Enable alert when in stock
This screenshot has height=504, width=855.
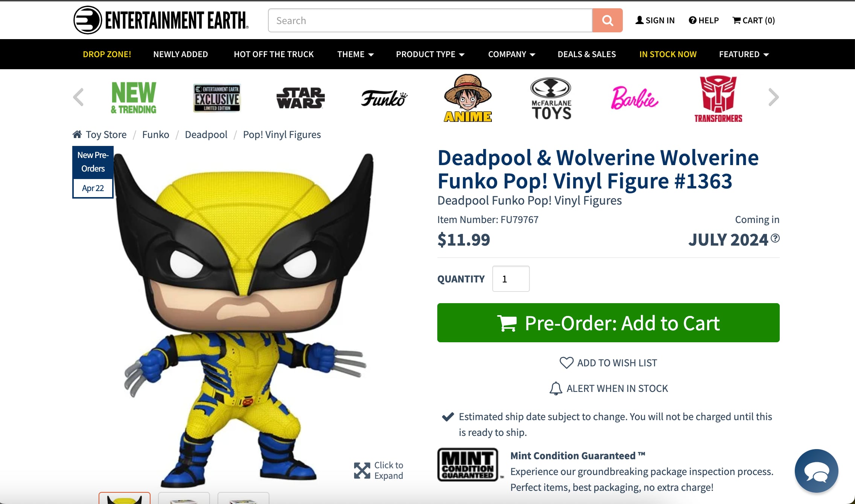click(608, 388)
